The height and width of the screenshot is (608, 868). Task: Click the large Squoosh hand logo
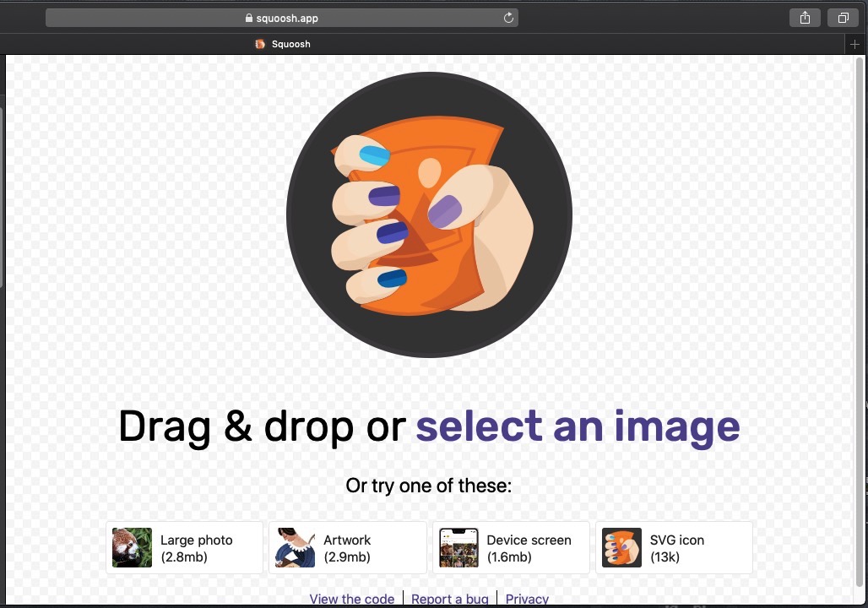(x=429, y=214)
